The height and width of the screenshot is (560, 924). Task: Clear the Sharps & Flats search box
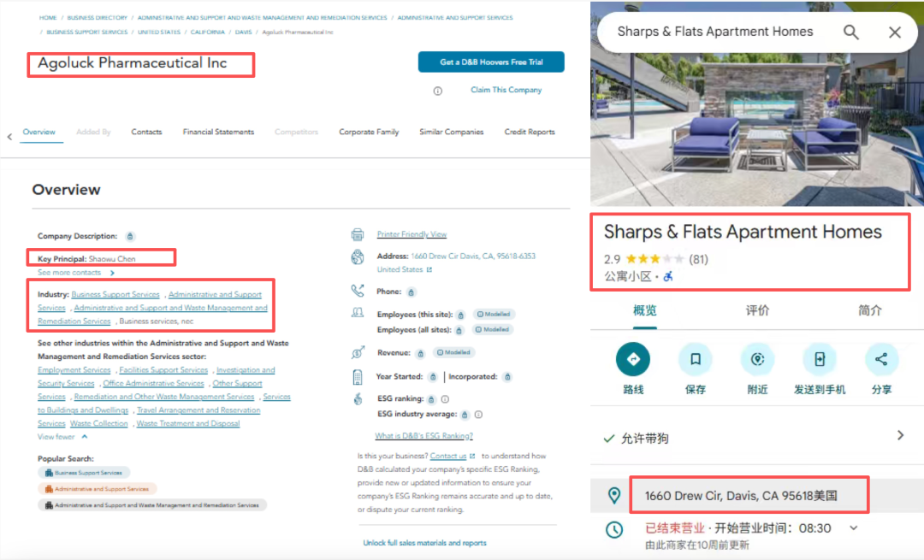(x=895, y=32)
